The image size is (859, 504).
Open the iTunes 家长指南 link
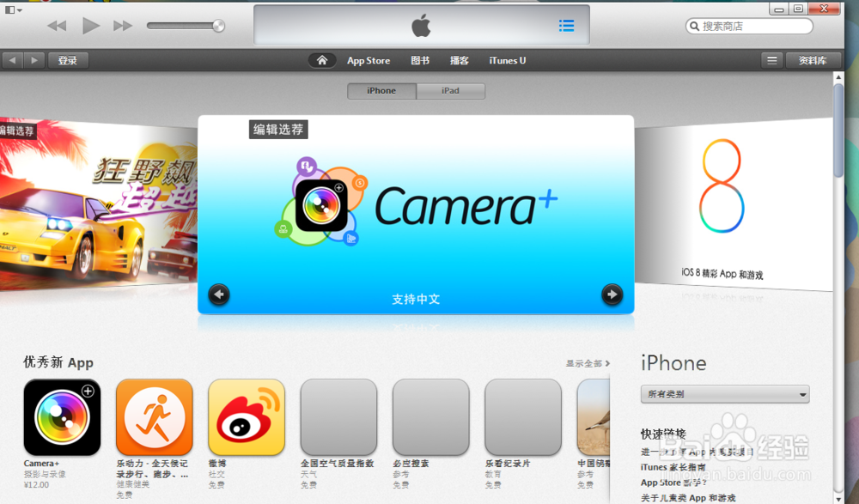673,467
